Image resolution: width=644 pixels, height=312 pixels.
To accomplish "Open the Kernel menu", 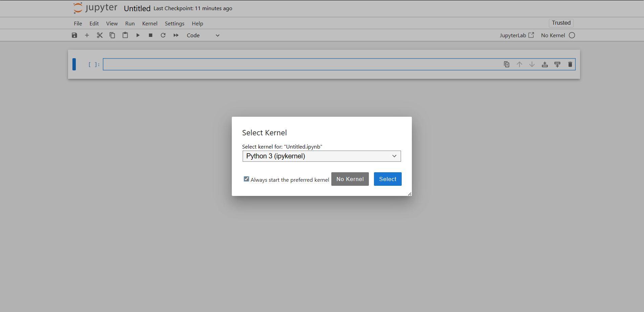I will coord(150,23).
